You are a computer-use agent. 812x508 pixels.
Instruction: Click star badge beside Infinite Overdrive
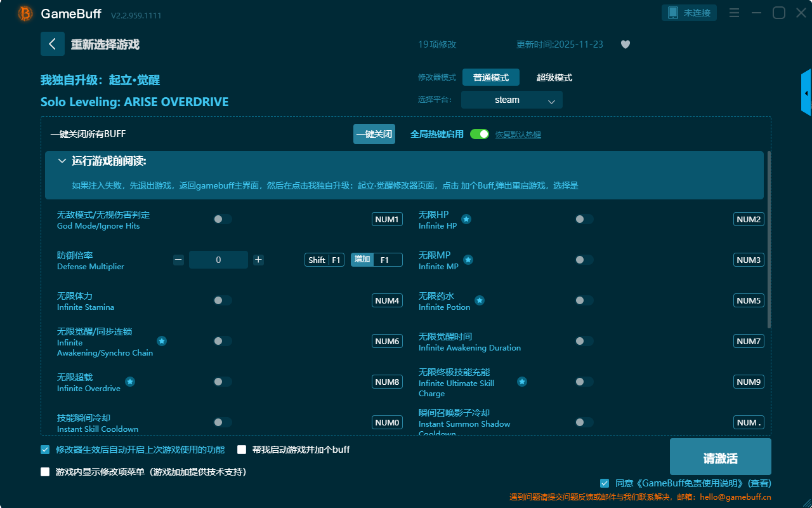(x=130, y=382)
